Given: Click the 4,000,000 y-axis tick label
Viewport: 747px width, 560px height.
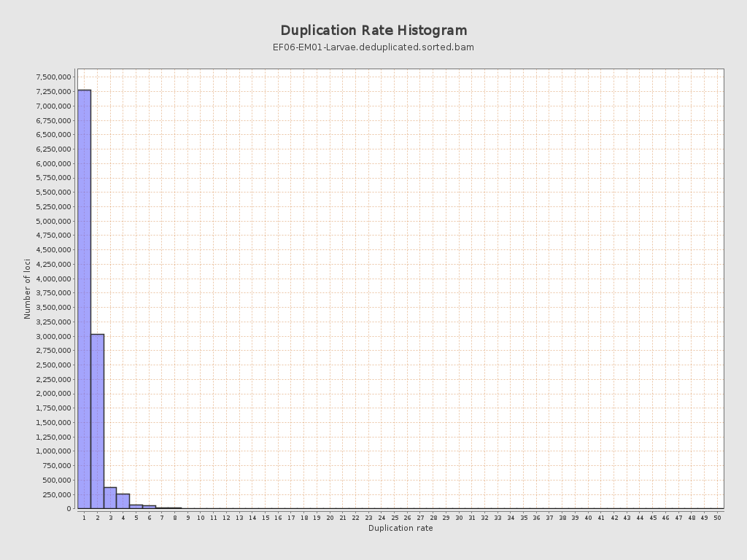Looking at the screenshot, I should (53, 279).
